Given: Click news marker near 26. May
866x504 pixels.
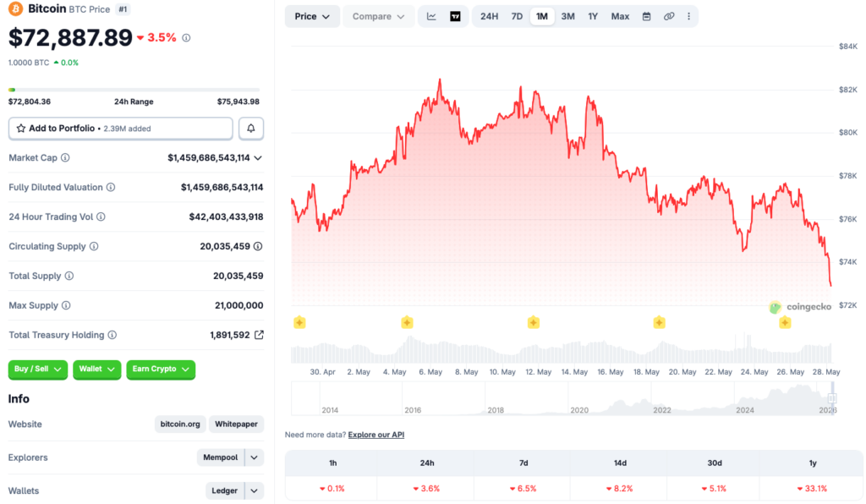Looking at the screenshot, I should click(785, 322).
